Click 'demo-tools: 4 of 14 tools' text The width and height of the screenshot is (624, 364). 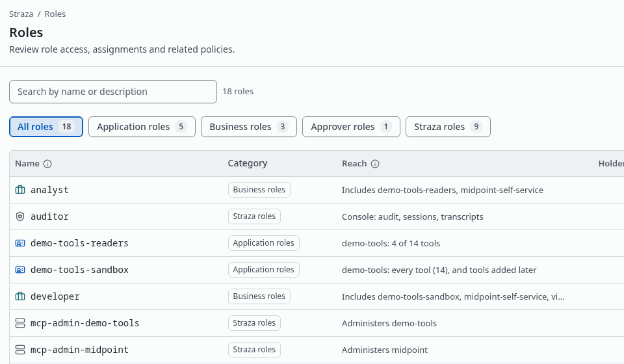click(x=391, y=244)
